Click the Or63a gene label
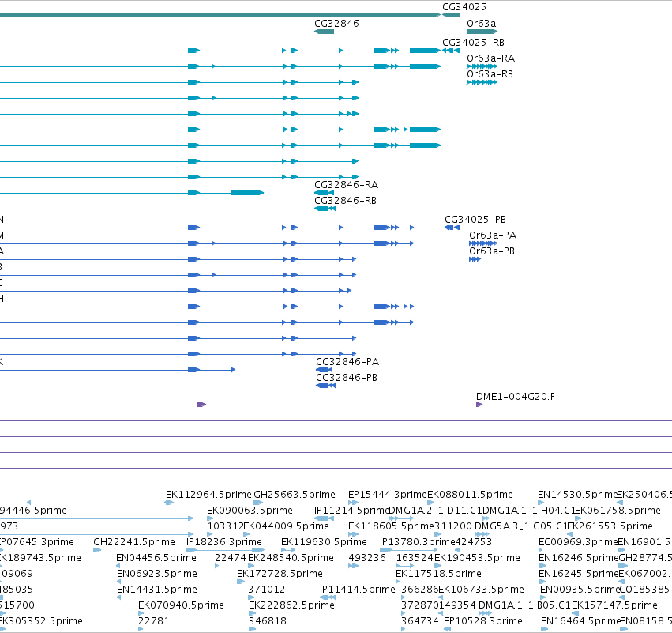 point(481,24)
